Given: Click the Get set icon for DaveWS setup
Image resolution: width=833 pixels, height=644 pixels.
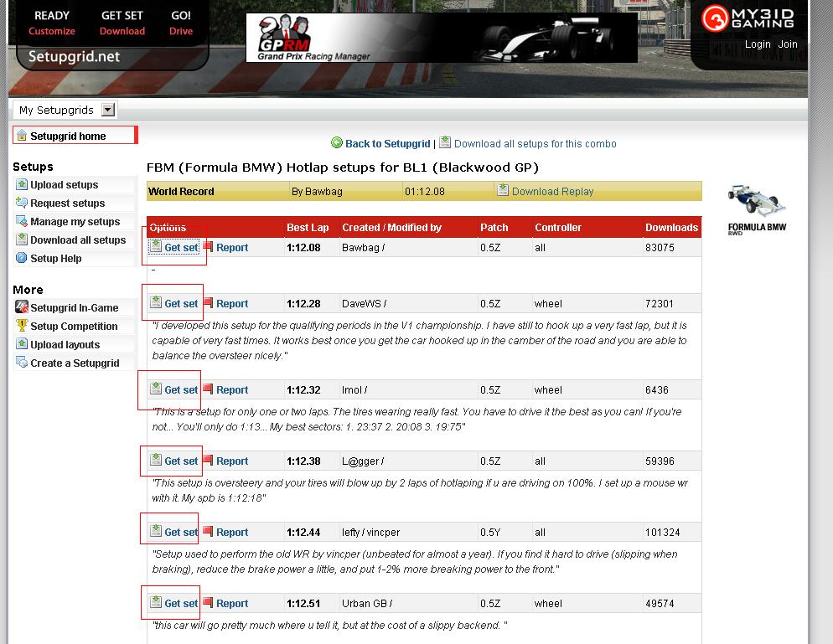Looking at the screenshot, I should (156, 302).
